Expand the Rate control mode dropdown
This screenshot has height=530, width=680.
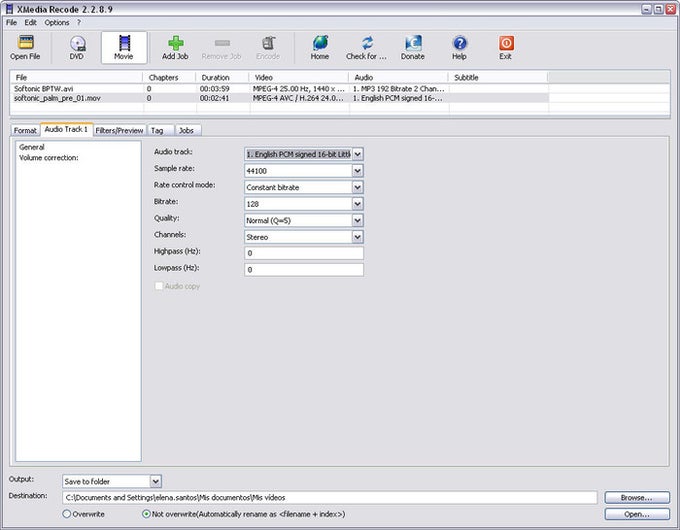pos(357,187)
